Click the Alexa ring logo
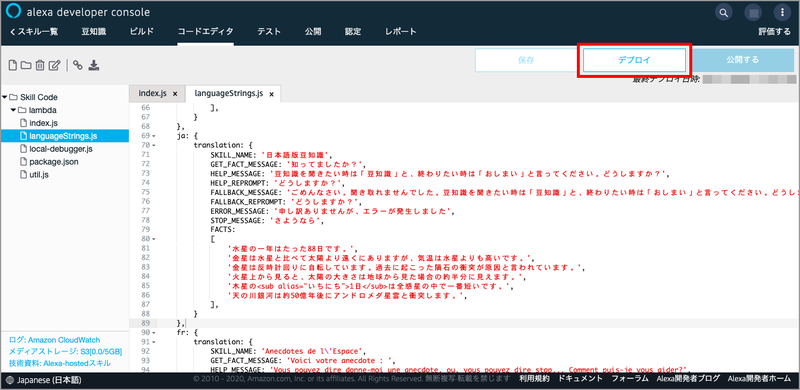800x390 pixels. 13,12
